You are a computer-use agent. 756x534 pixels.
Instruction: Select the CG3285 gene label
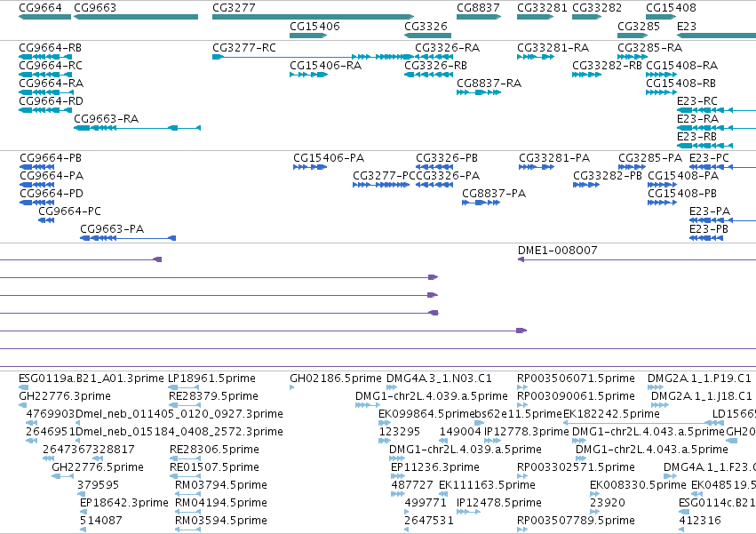click(x=639, y=26)
